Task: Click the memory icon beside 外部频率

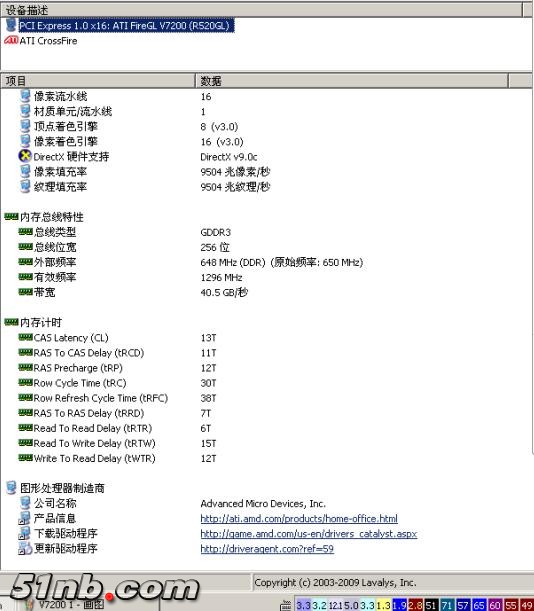Action: [25, 261]
